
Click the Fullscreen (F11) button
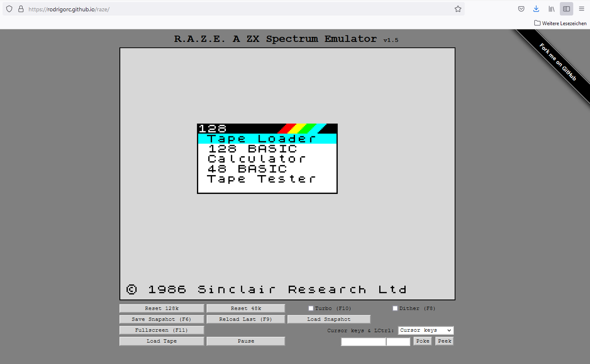click(x=162, y=330)
